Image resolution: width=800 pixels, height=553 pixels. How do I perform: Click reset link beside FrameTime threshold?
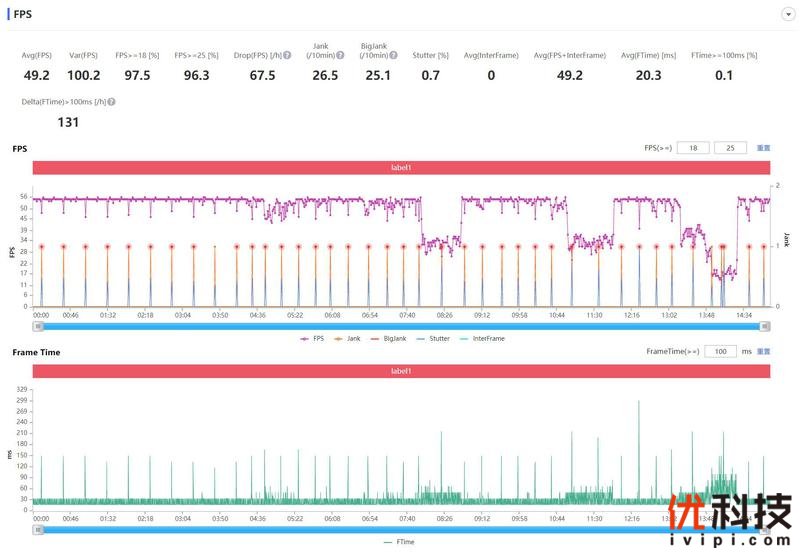point(763,352)
